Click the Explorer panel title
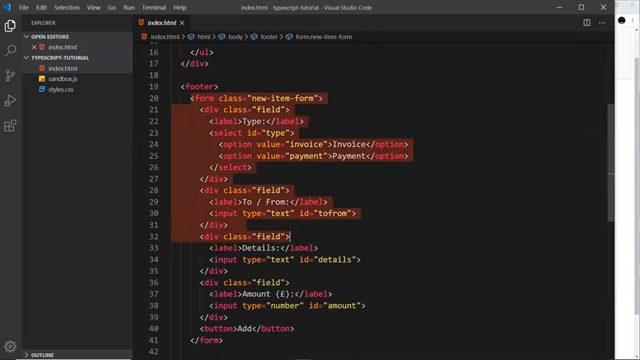The height and width of the screenshot is (360, 640). [43, 23]
